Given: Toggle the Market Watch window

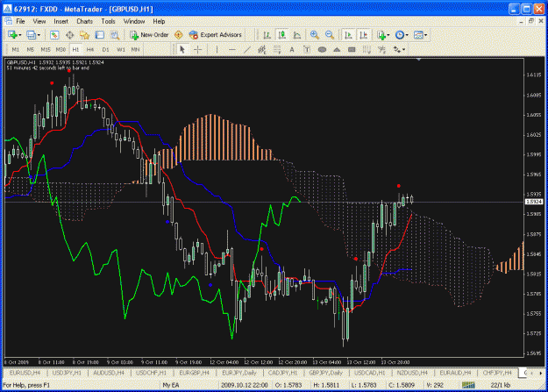Looking at the screenshot, I should point(54,34).
